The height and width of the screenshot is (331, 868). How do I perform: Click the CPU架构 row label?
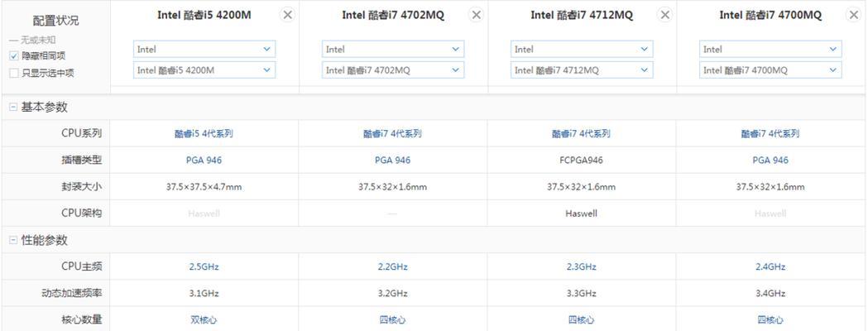pyautogui.click(x=81, y=213)
